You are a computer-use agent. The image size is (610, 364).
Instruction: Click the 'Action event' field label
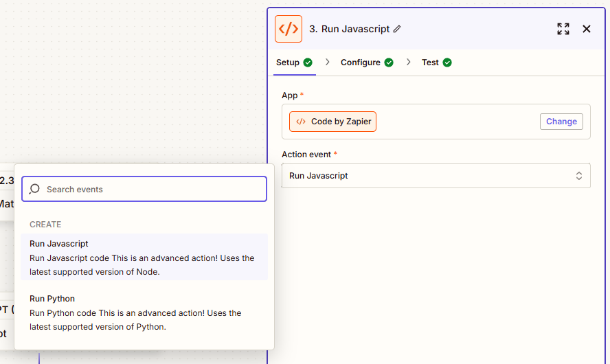306,155
